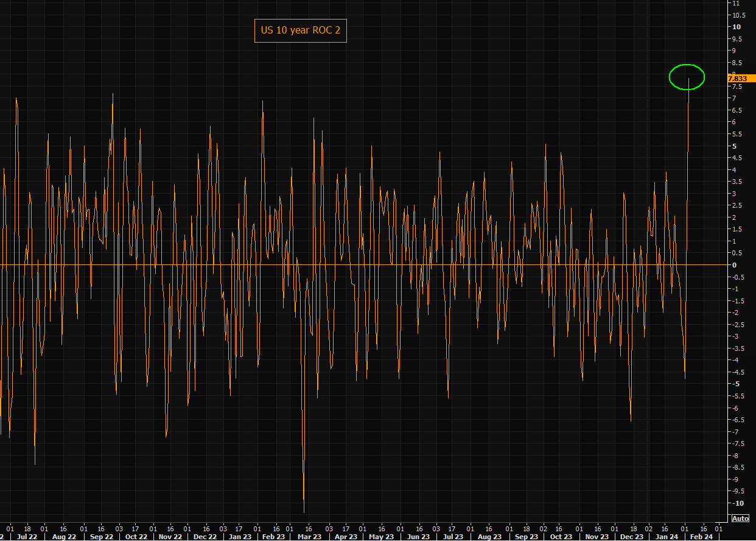Select the Mar 23 label on time axis
756x541 pixels.
point(310,537)
